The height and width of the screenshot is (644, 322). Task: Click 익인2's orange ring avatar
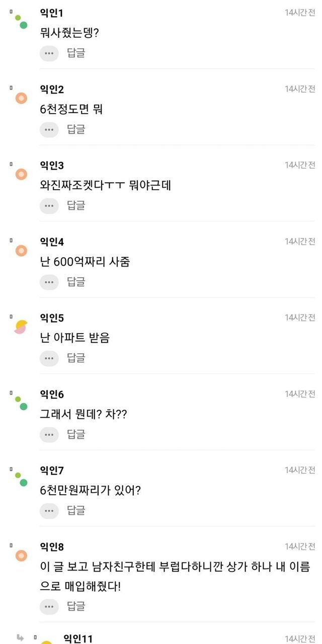[x=21, y=98]
